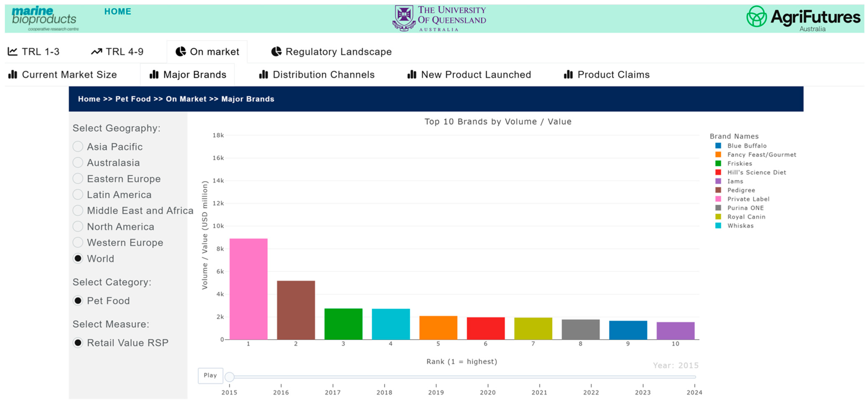Select the Asia Pacific geography option
868x404 pixels.
pos(78,147)
